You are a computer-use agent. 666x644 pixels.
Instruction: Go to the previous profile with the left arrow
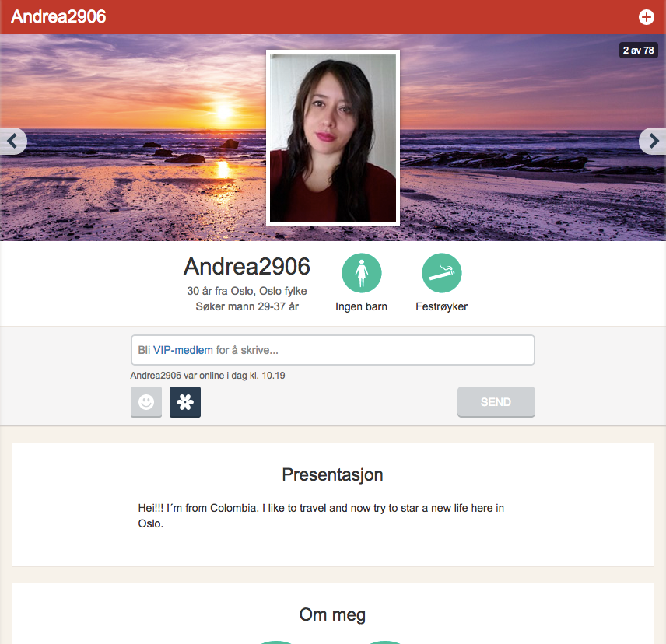[13, 141]
